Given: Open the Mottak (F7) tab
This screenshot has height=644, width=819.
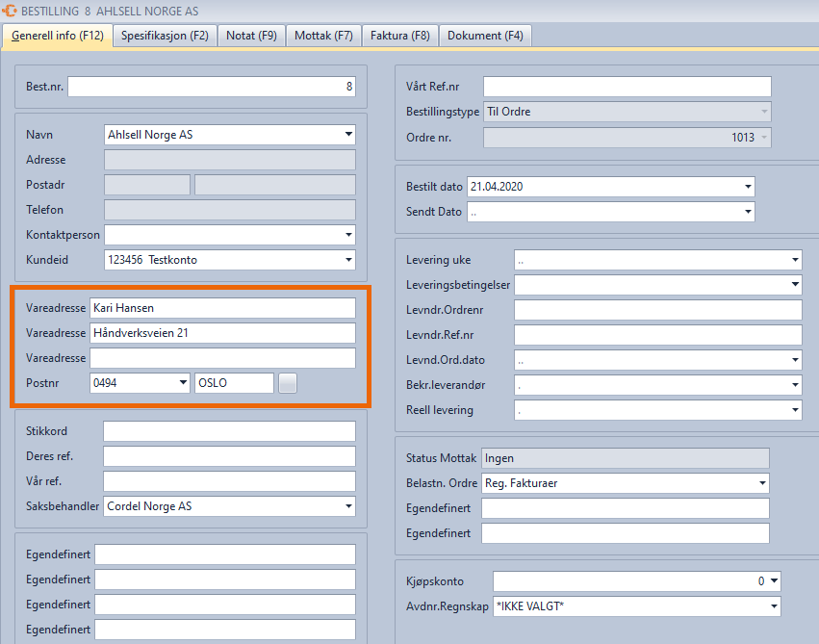Looking at the screenshot, I should point(322,36).
